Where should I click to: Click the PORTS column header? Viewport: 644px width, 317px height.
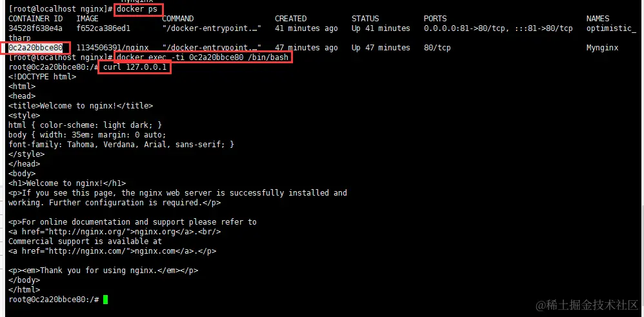pyautogui.click(x=435, y=19)
